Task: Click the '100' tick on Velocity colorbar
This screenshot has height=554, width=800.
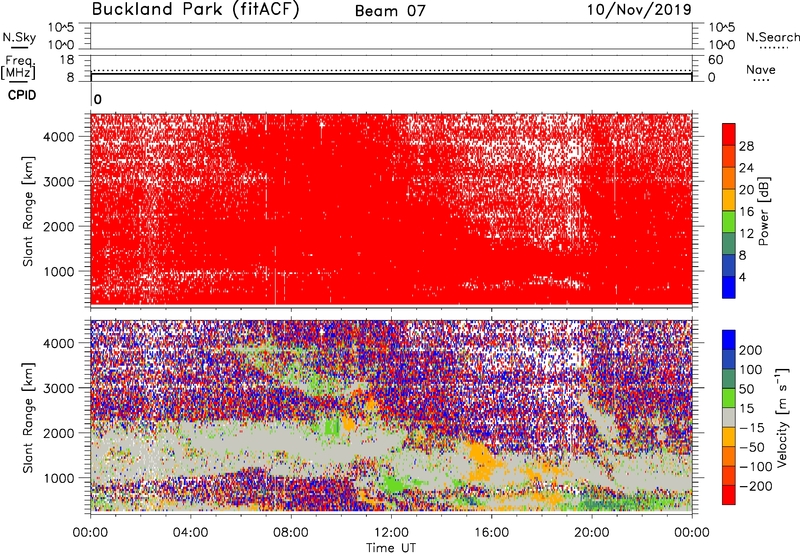Action: click(x=751, y=369)
